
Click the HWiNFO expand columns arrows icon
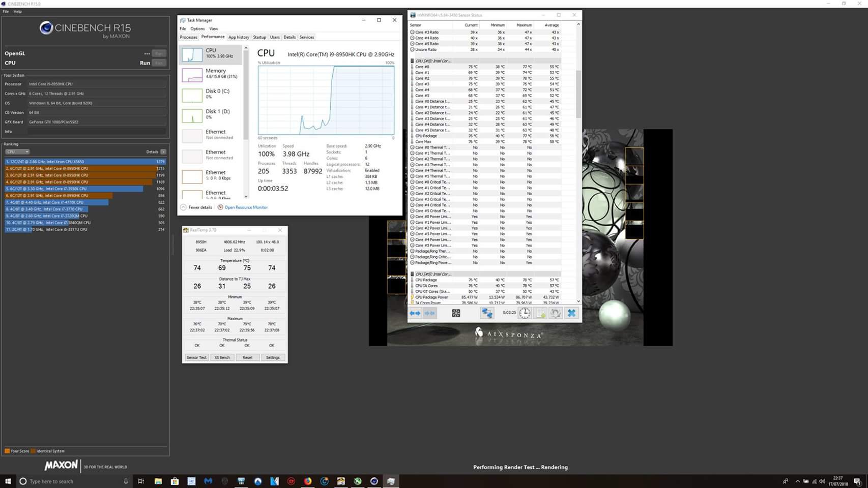[415, 313]
